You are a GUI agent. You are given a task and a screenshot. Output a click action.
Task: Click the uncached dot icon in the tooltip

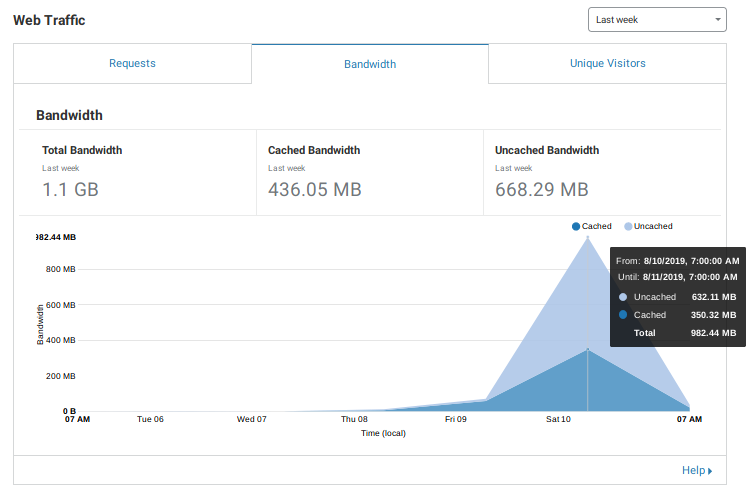point(623,297)
